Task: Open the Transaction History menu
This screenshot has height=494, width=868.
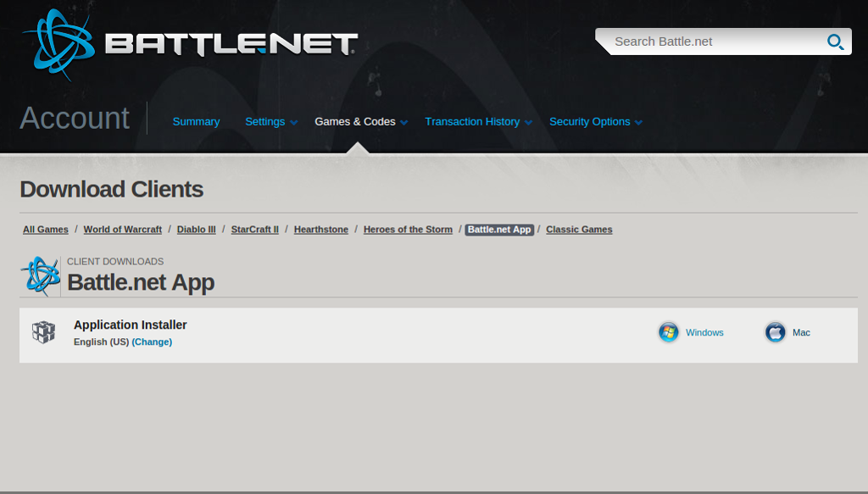Action: point(472,122)
